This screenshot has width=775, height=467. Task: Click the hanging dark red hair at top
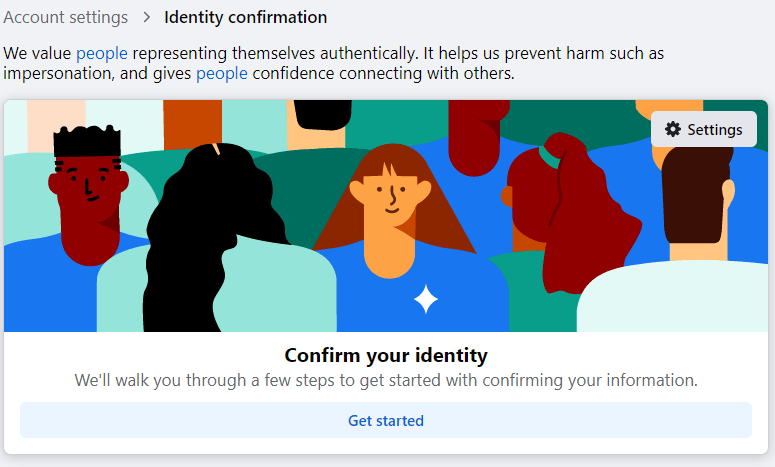[x=477, y=137]
